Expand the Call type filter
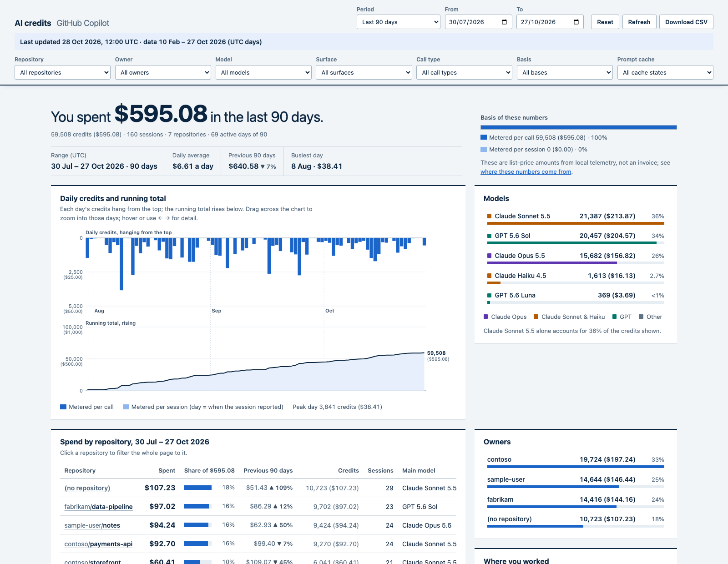728x564 pixels. [x=464, y=72]
